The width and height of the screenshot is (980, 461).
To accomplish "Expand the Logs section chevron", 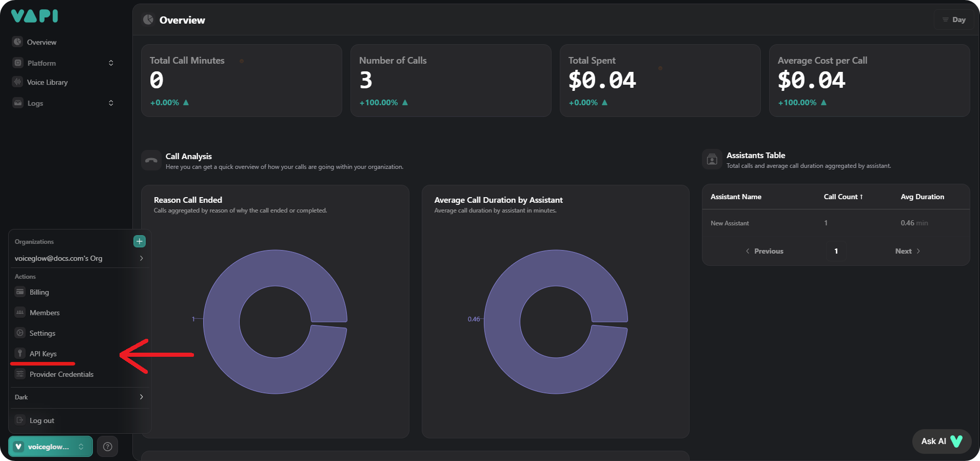I will [x=111, y=103].
